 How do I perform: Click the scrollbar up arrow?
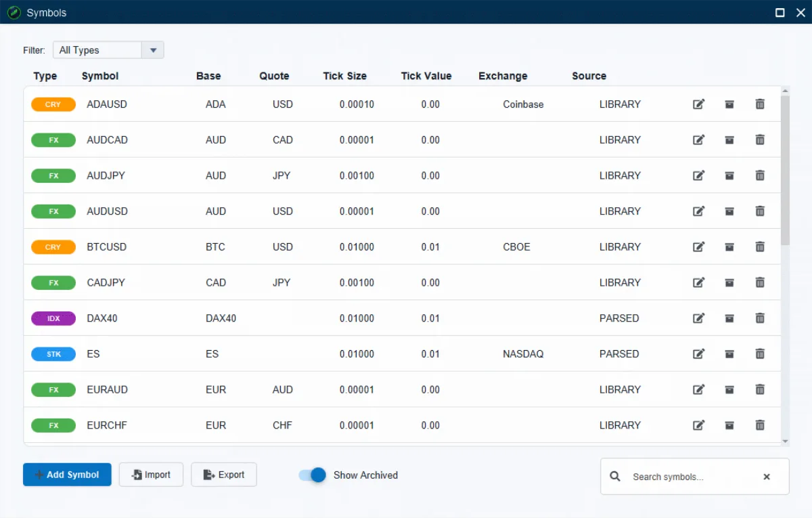785,91
